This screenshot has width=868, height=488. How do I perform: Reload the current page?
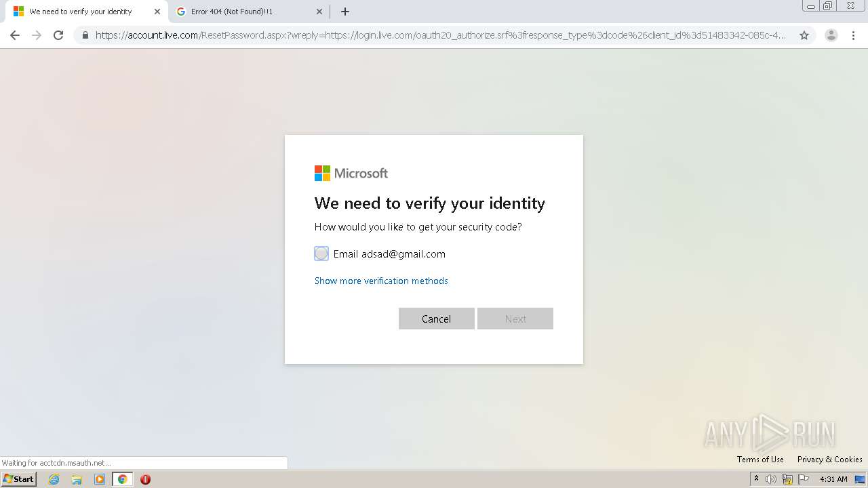pyautogui.click(x=58, y=35)
